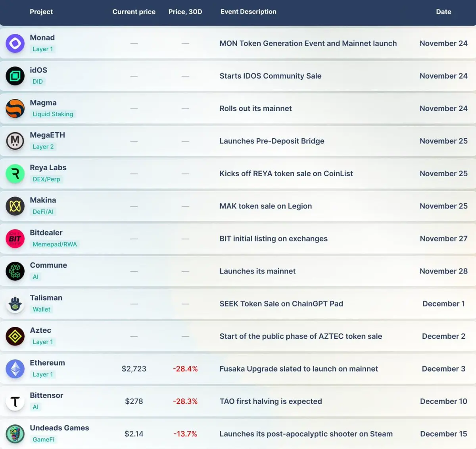The height and width of the screenshot is (449, 476).
Task: Click the December 15 date cell
Action: click(x=443, y=434)
